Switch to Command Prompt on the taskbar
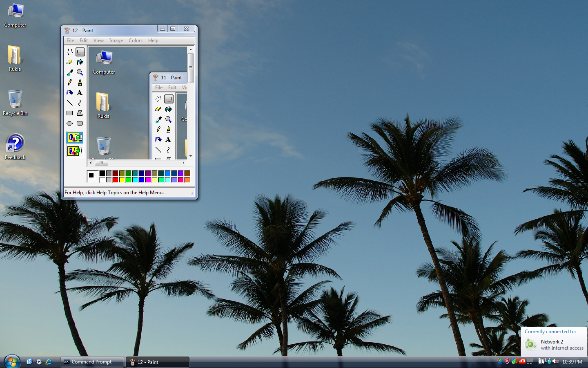 (92, 362)
